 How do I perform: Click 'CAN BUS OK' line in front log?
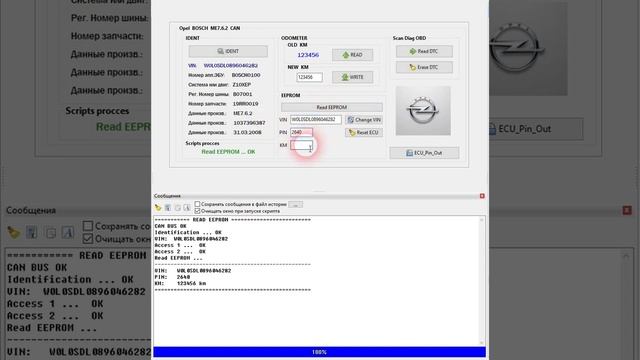click(x=171, y=226)
